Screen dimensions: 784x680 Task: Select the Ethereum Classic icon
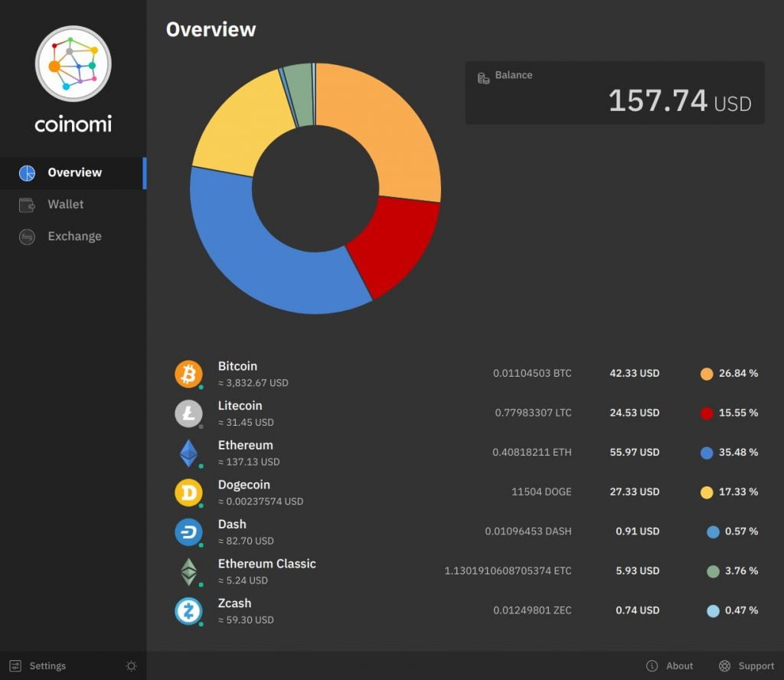(189, 571)
